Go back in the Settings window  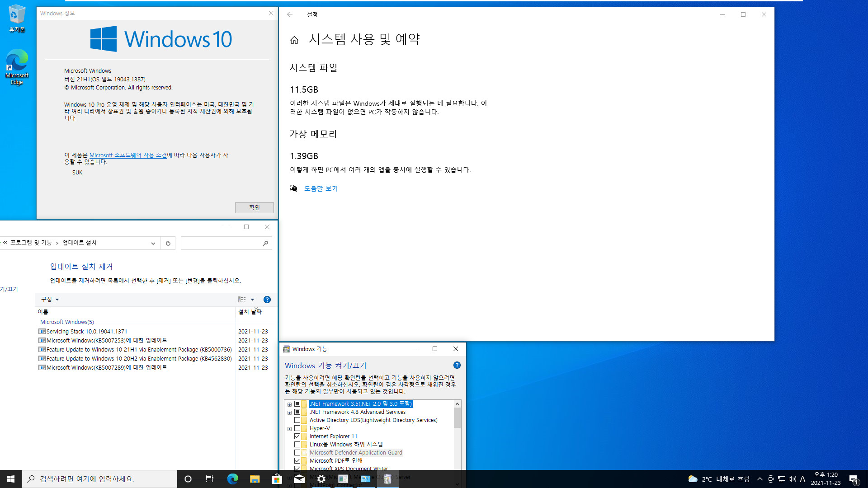[x=290, y=14]
